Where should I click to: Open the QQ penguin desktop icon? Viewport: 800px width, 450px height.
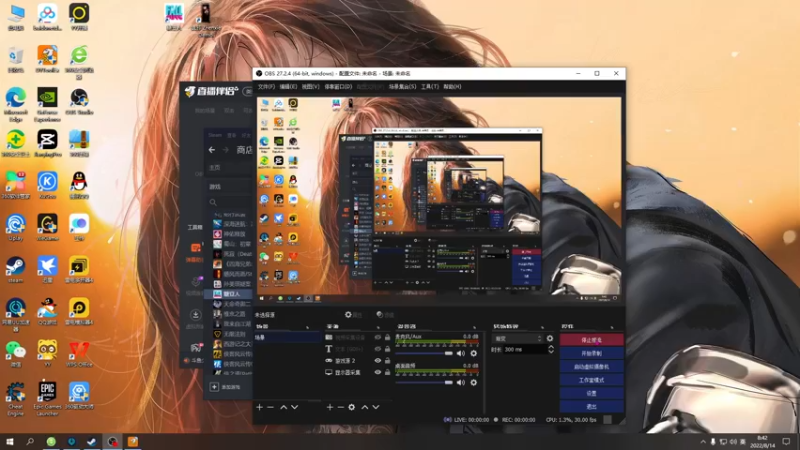tap(79, 185)
